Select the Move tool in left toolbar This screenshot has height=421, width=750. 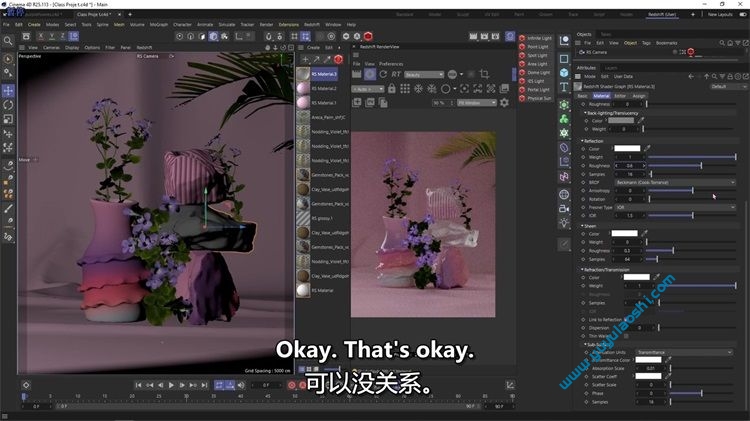8,90
